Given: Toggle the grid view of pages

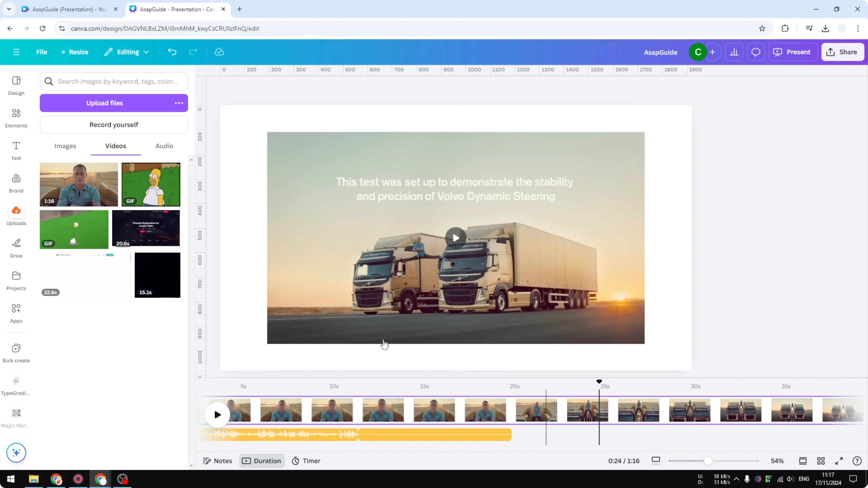Looking at the screenshot, I should 821,461.
